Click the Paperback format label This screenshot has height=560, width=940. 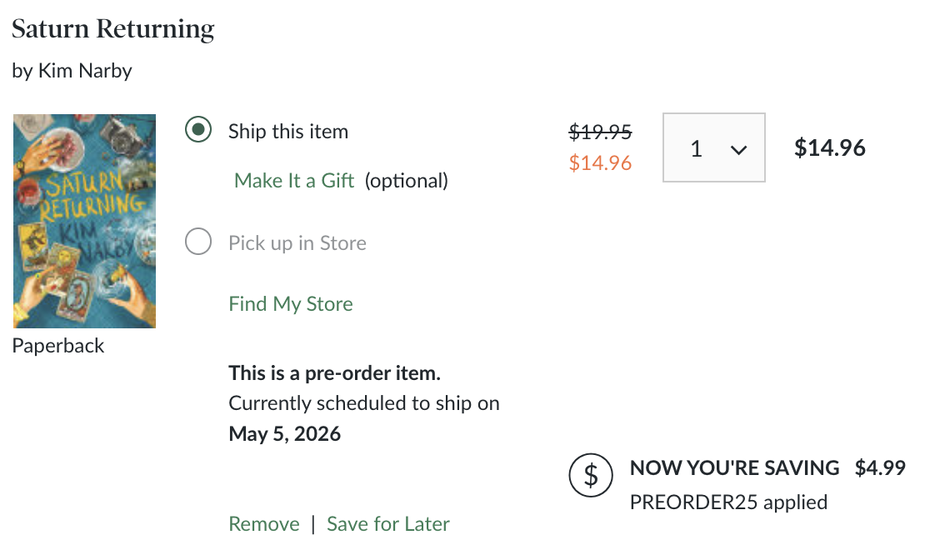pos(58,346)
